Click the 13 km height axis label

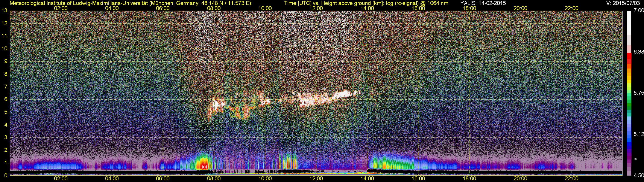5,11
